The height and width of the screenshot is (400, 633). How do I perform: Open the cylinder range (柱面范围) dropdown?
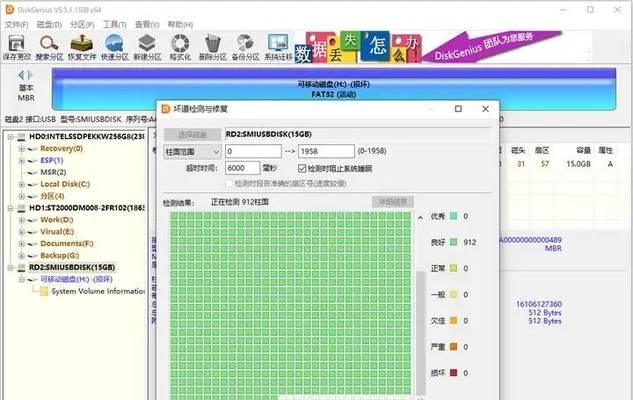(192, 152)
